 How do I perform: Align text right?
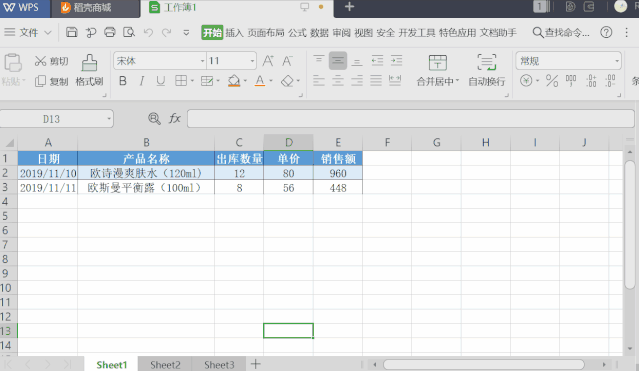357,80
